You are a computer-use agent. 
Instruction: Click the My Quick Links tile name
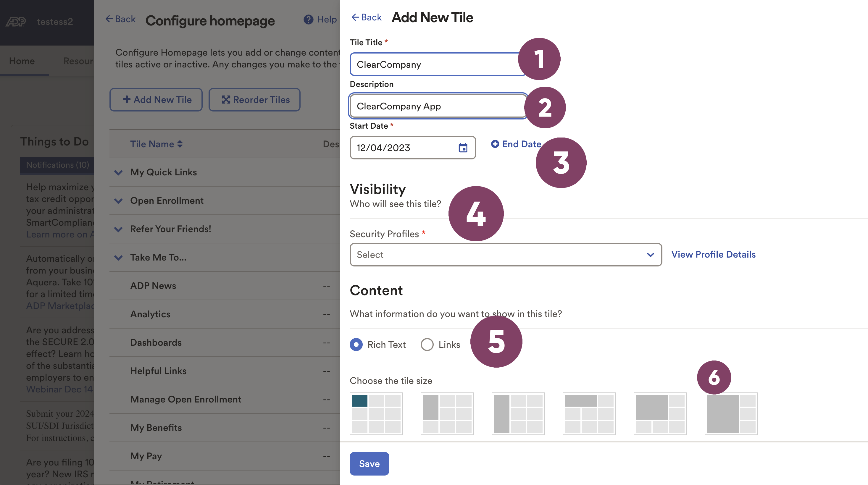click(x=163, y=172)
